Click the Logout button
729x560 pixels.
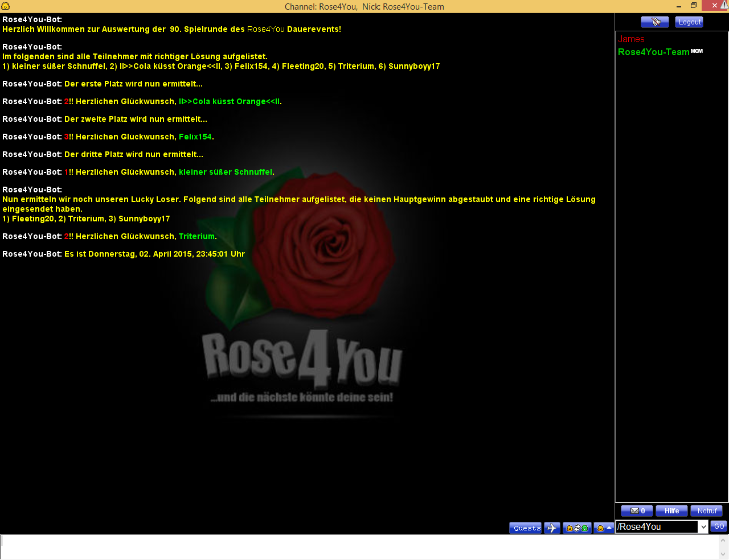tap(689, 22)
